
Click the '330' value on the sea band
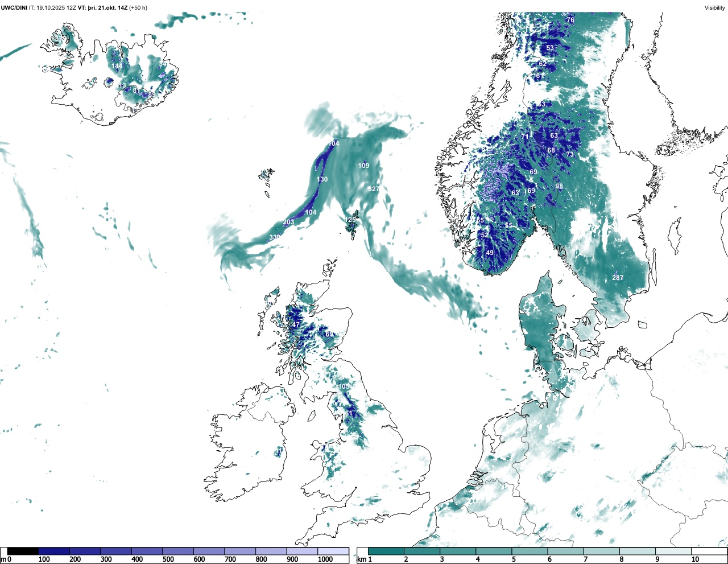[275, 237]
